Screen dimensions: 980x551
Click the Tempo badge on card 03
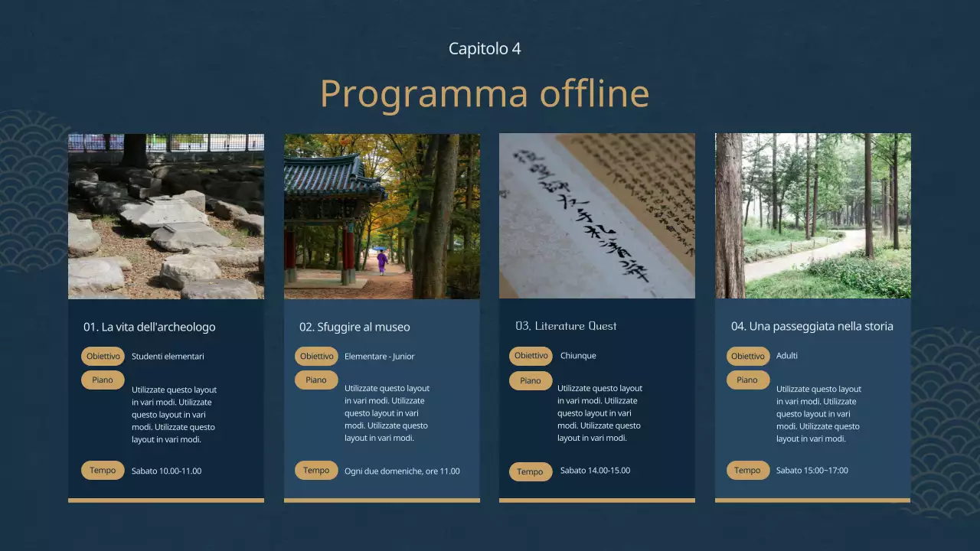[531, 471]
